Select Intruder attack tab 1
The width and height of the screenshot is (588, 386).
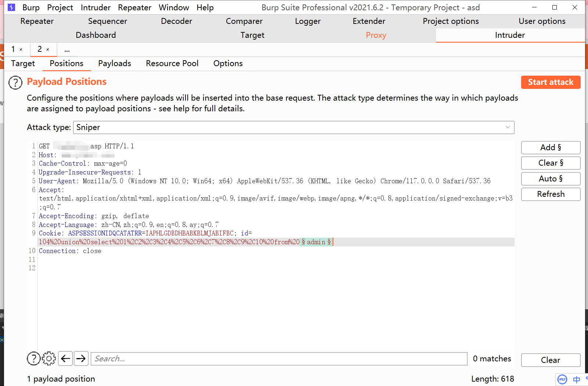(13, 49)
